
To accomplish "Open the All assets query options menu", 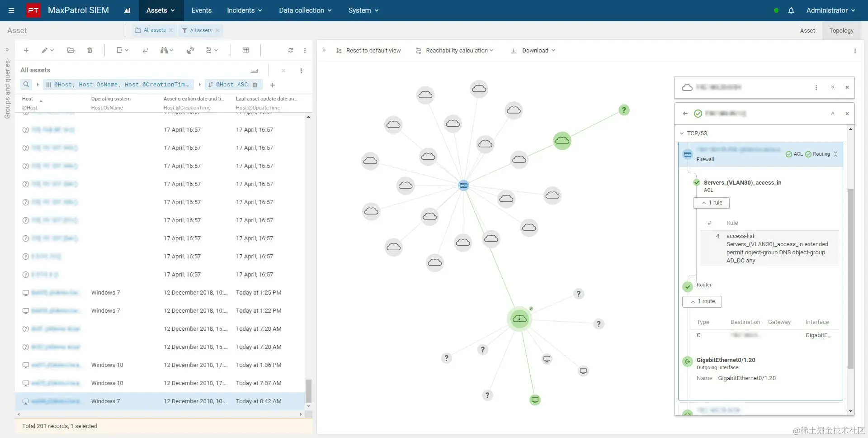I will [x=301, y=71].
